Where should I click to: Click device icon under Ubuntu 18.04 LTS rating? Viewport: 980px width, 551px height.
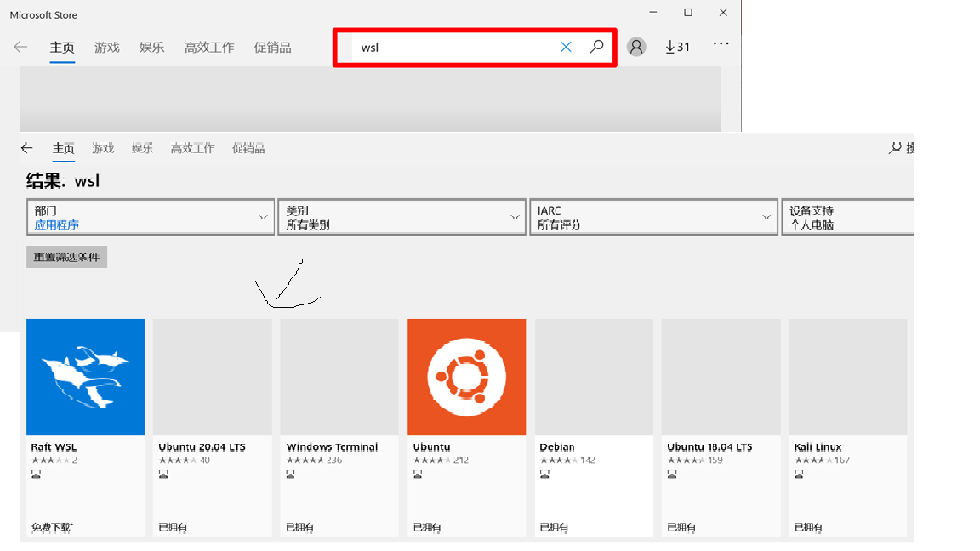672,474
